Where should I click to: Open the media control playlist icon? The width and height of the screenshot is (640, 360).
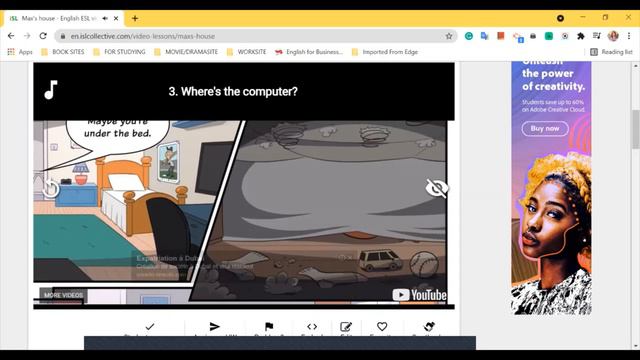tap(597, 36)
